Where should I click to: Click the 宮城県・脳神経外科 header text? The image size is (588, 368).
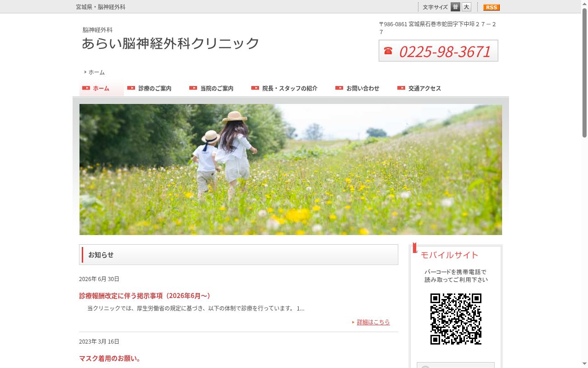pos(101,7)
